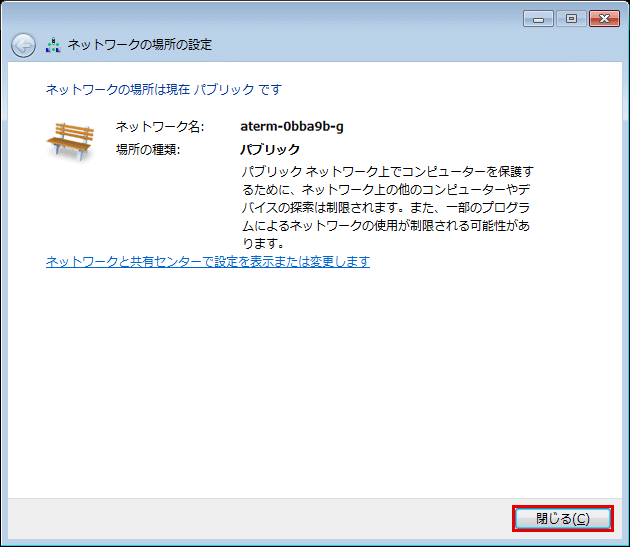Click window title ネットワークの場所の設定

[139, 45]
